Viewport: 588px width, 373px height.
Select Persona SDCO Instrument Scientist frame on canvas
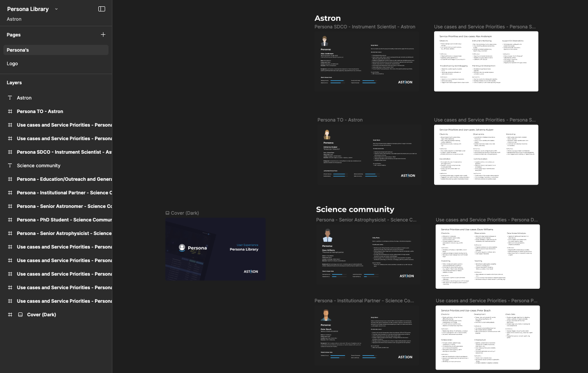(x=366, y=61)
